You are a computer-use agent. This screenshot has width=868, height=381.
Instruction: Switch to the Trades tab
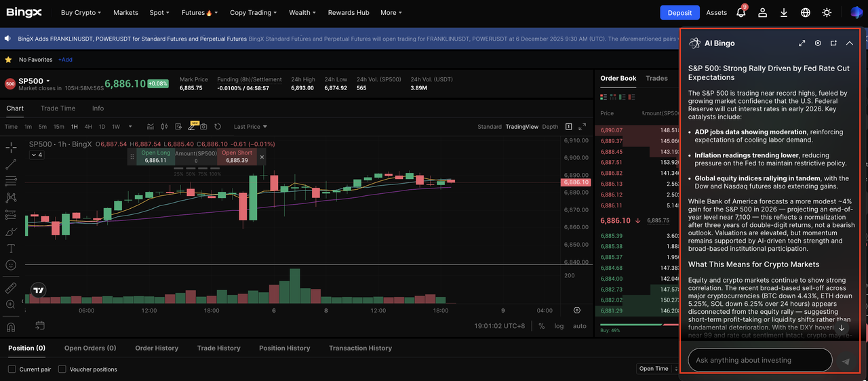coord(656,79)
